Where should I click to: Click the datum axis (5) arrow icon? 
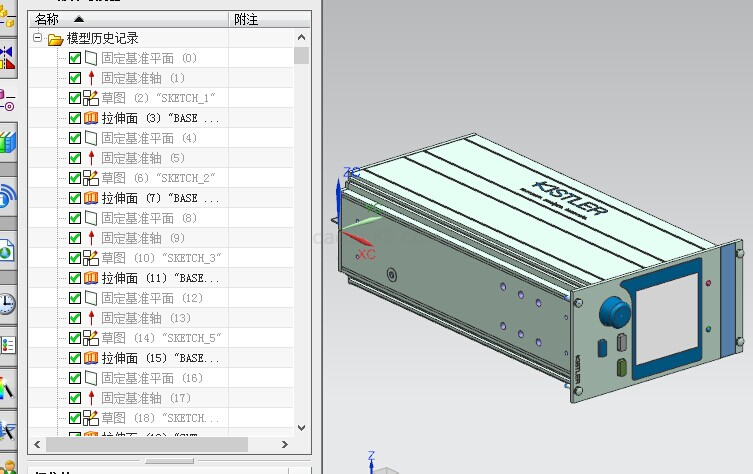pyautogui.click(x=91, y=158)
